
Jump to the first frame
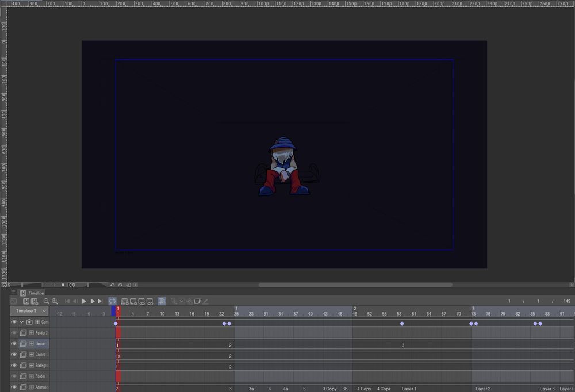[67, 301]
